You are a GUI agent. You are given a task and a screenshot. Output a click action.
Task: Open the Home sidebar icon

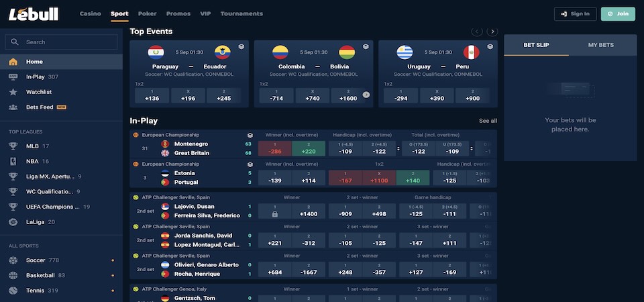tap(13, 62)
